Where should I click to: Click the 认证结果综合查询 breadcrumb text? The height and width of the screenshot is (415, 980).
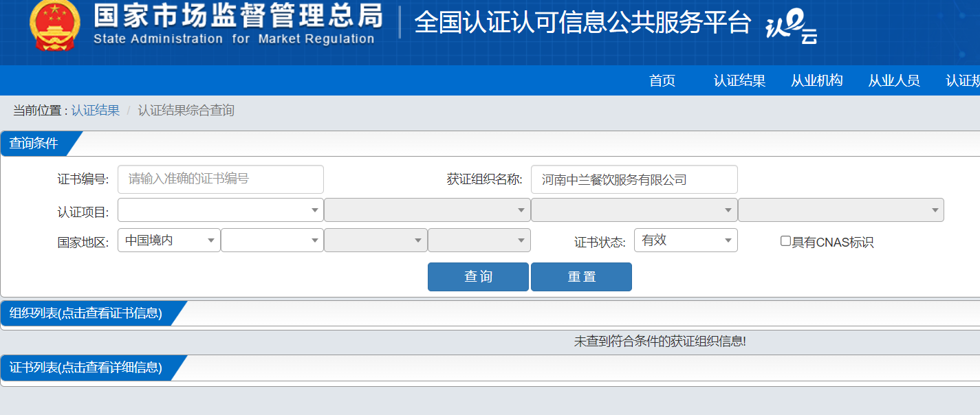point(186,110)
